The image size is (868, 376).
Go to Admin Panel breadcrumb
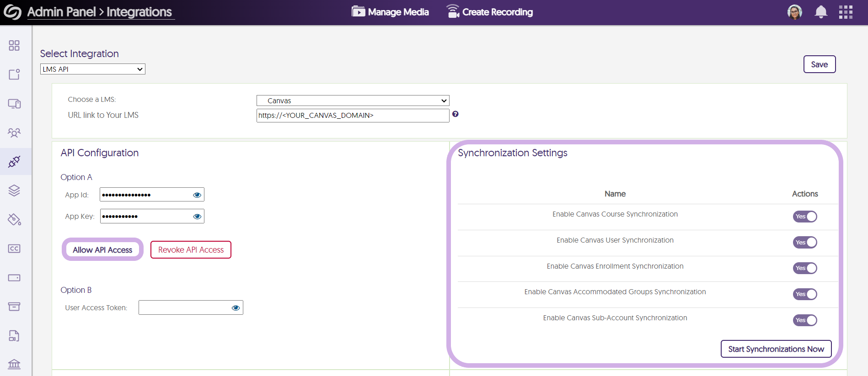(x=62, y=12)
